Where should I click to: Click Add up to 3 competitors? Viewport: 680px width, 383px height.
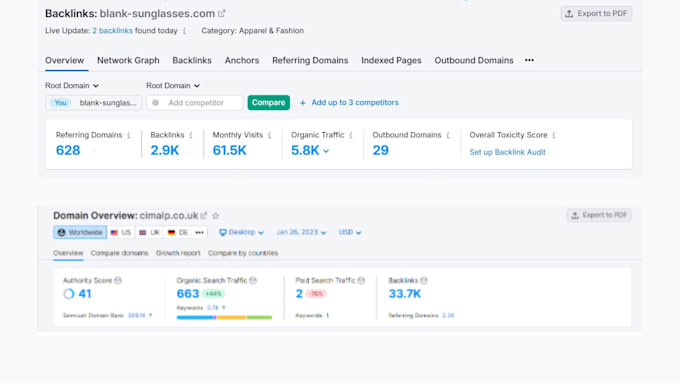point(349,103)
